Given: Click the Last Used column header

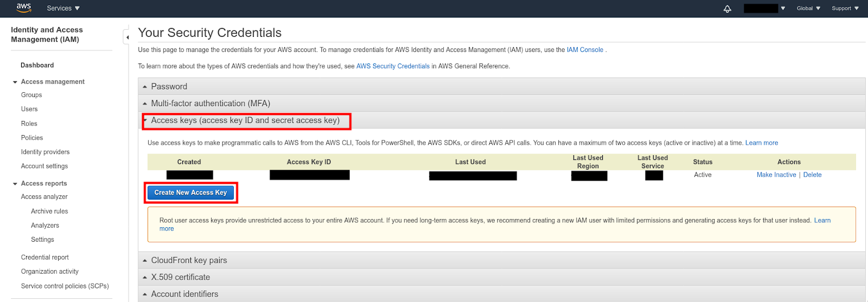Looking at the screenshot, I should 470,162.
